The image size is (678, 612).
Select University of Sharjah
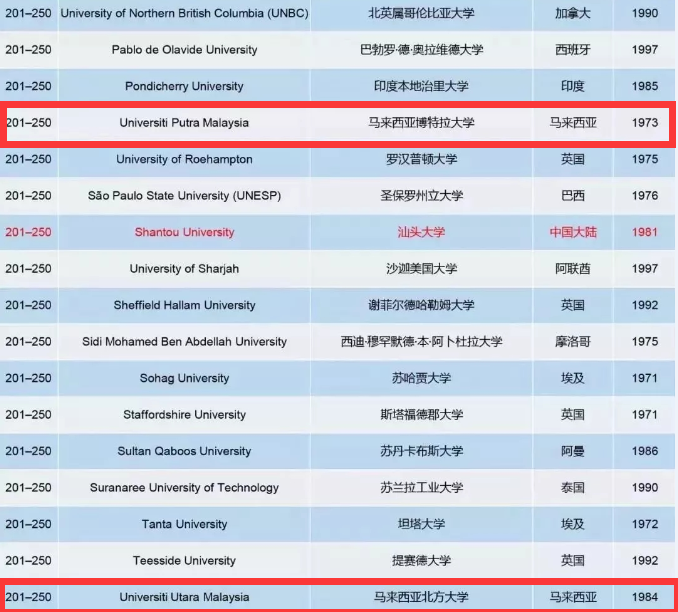(x=185, y=269)
